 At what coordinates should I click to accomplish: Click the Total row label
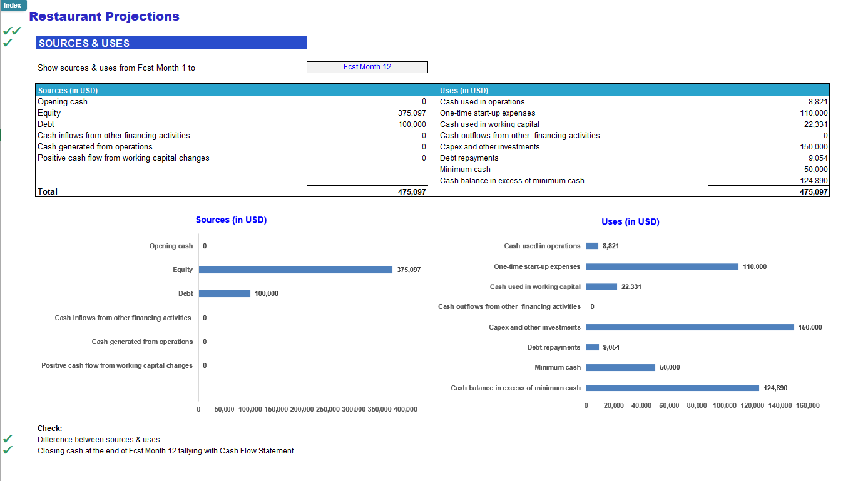tap(48, 191)
